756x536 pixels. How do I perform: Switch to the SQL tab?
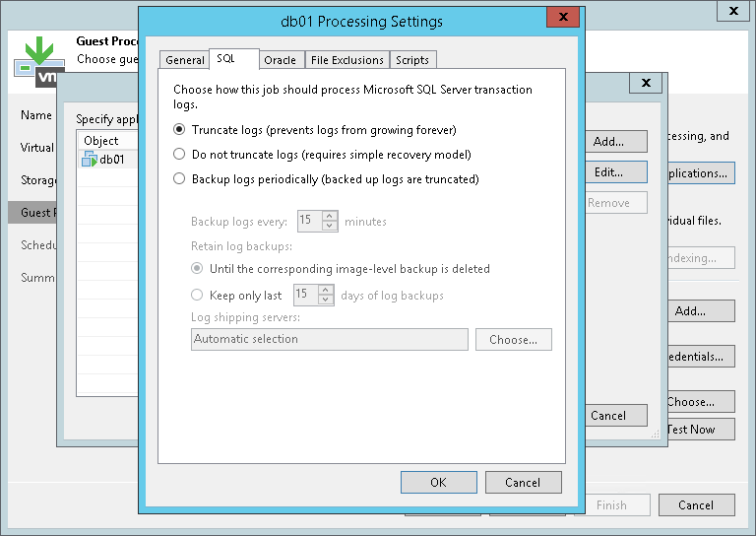pyautogui.click(x=234, y=59)
